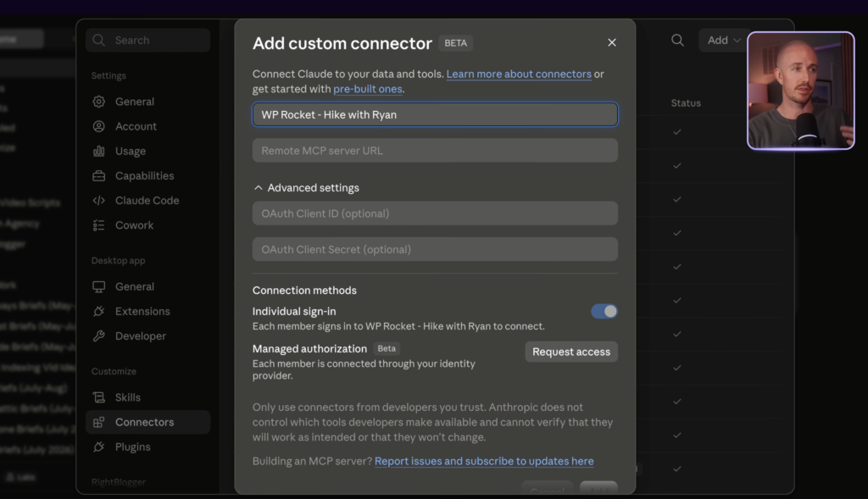Click the Plugins plug icon
The width and height of the screenshot is (868, 499).
99,447
